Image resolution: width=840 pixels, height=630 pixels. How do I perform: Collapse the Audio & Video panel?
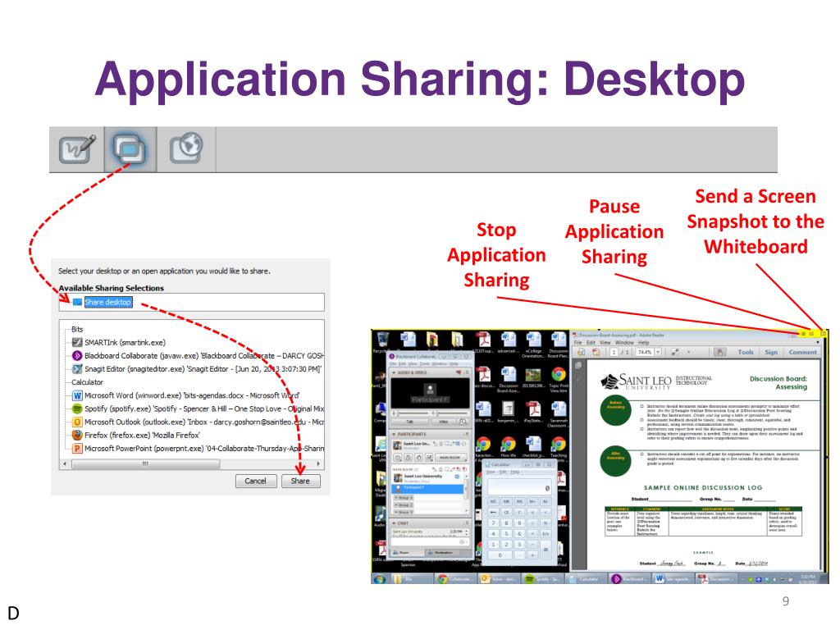[x=395, y=372]
